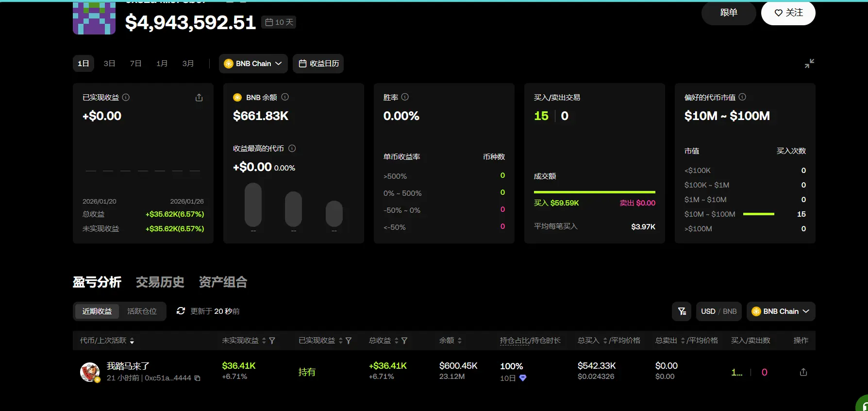Open the 资产组合 tab
Screen dimensions: 868x411
(223, 282)
